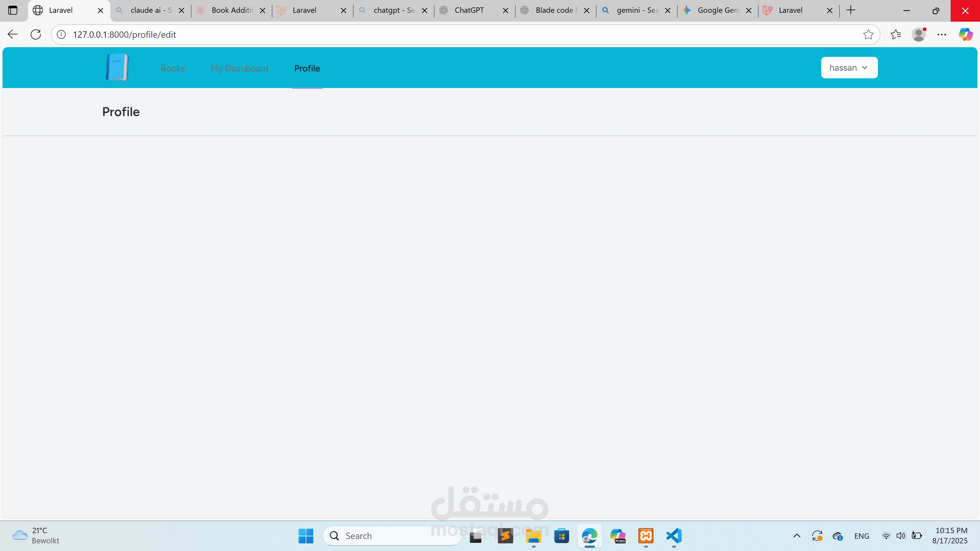Close the claude ai search tab
The image size is (980, 551).
tap(181, 11)
